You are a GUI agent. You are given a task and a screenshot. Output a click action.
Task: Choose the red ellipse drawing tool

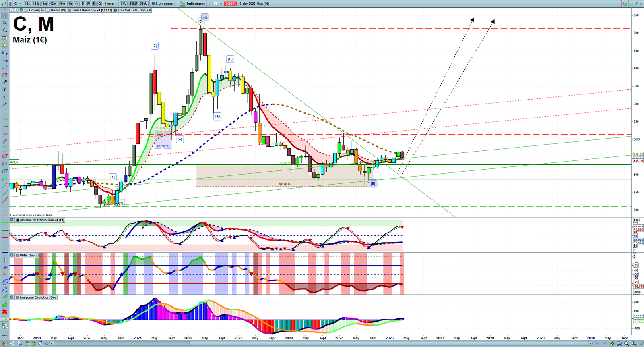[4, 156]
